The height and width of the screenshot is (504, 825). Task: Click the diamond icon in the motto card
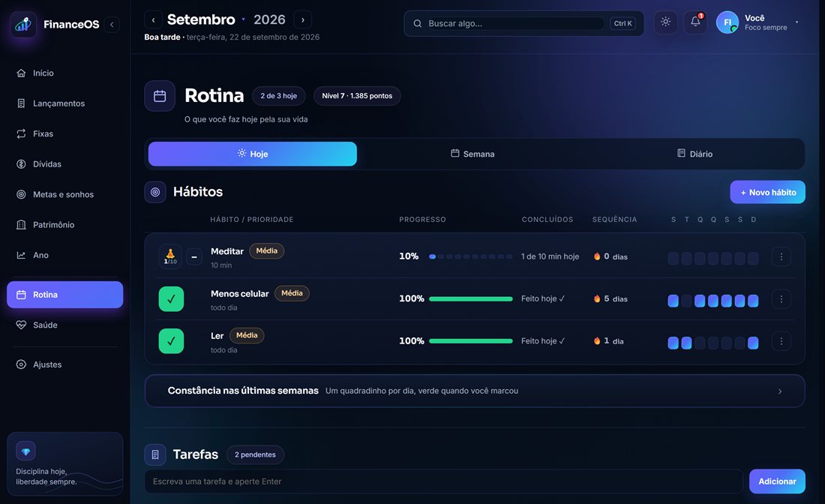tap(25, 451)
